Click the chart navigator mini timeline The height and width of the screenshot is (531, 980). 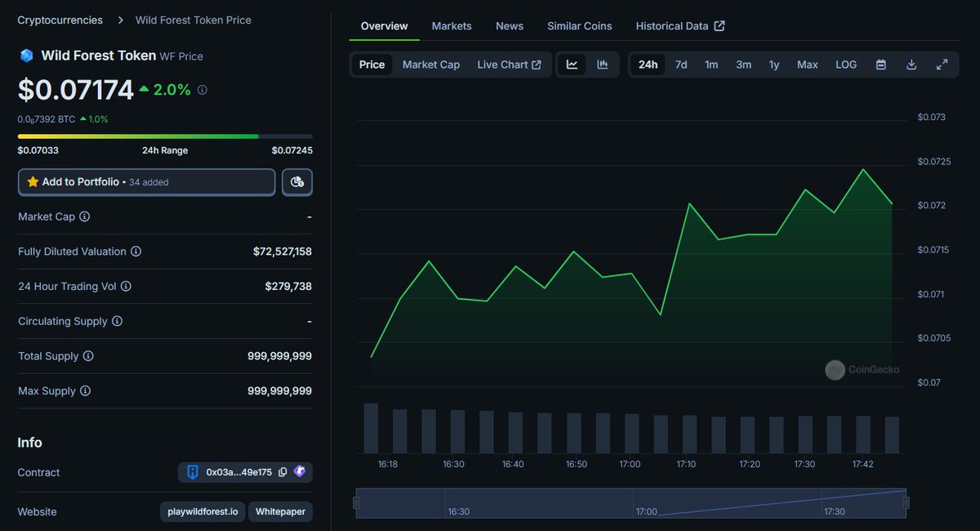(x=631, y=502)
